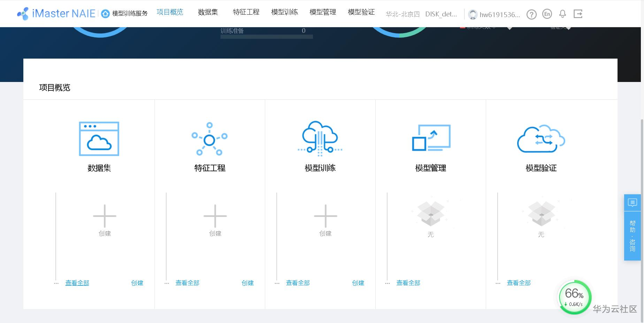Click the 模型训练 cloud circuit icon

point(320,139)
